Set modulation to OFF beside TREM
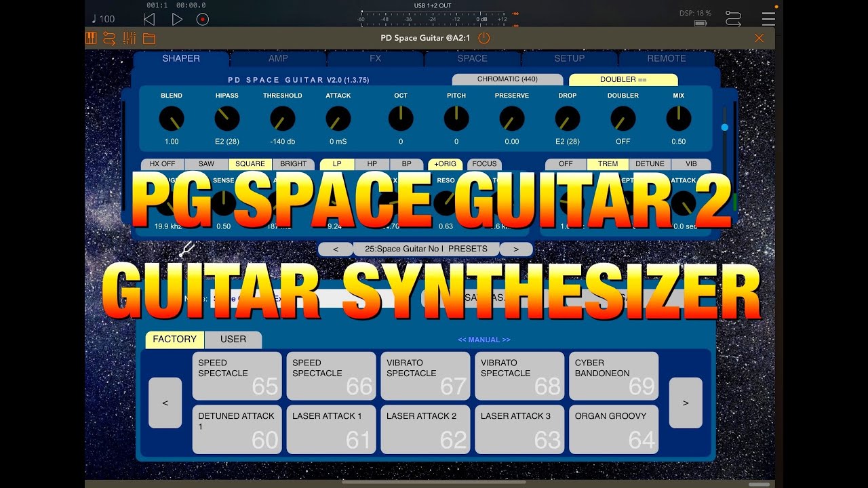The image size is (868, 488). [x=566, y=164]
